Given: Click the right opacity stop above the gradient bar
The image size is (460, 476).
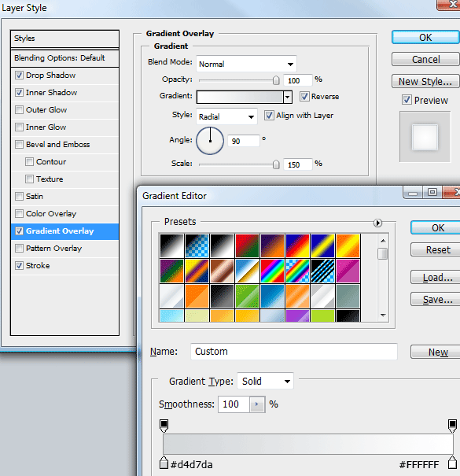Looking at the screenshot, I should click(x=452, y=426).
